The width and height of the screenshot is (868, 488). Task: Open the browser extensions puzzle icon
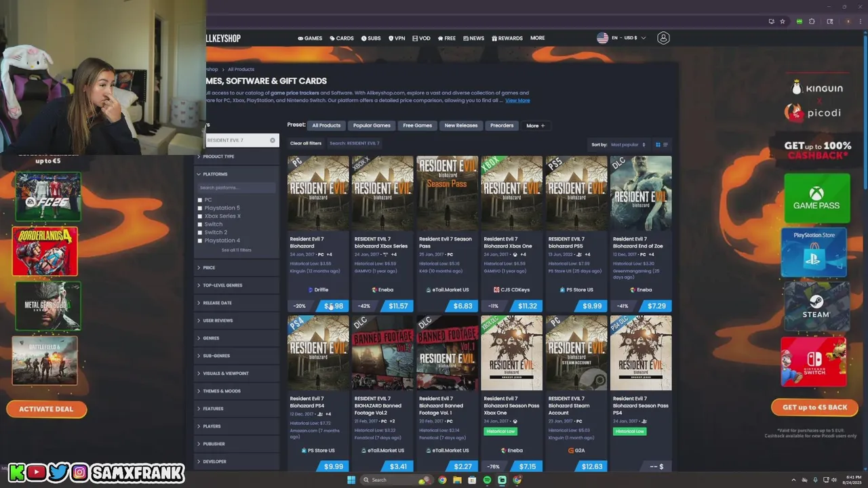click(812, 21)
